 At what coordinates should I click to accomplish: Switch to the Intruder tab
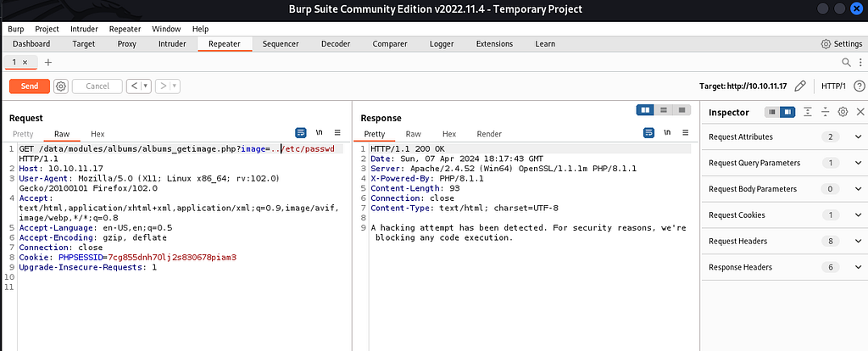click(x=172, y=44)
